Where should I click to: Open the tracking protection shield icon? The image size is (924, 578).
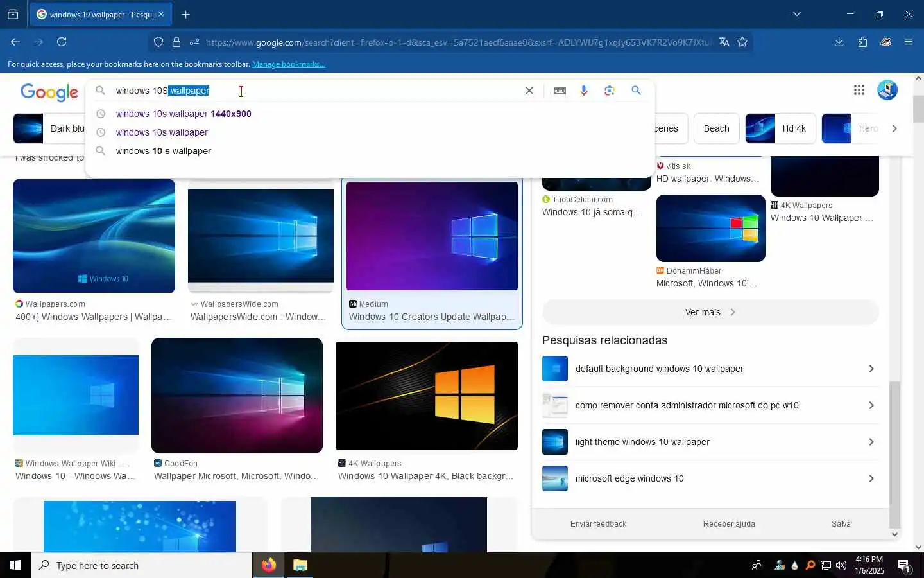[158, 42]
